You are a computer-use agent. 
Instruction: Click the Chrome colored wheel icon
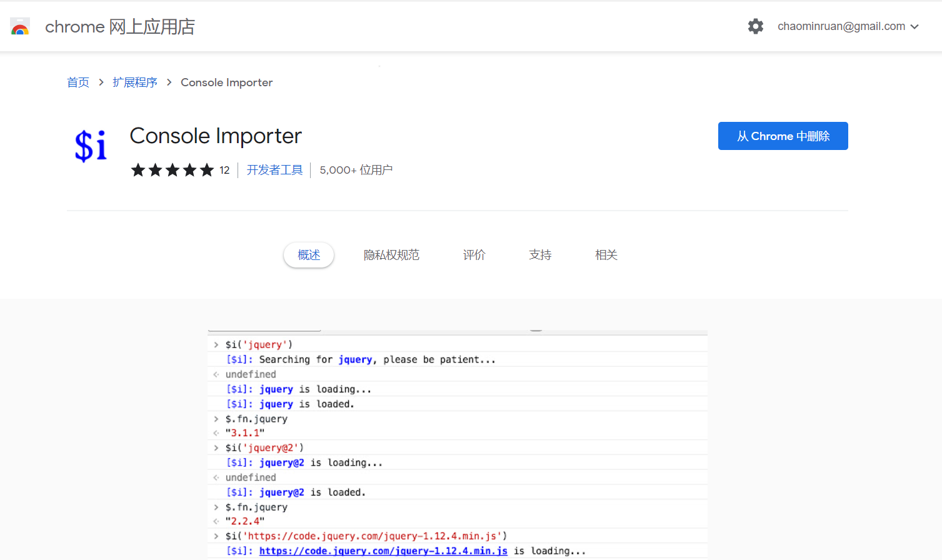[19, 26]
